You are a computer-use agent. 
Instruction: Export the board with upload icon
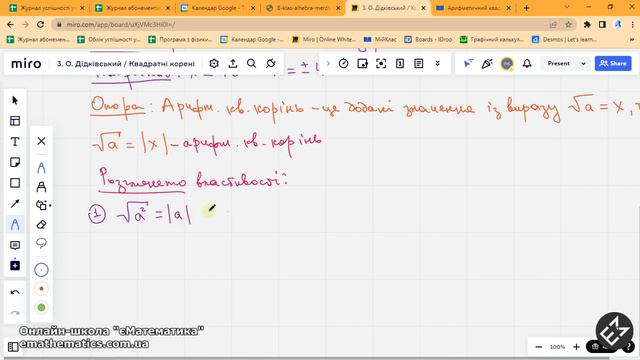[x=233, y=64]
